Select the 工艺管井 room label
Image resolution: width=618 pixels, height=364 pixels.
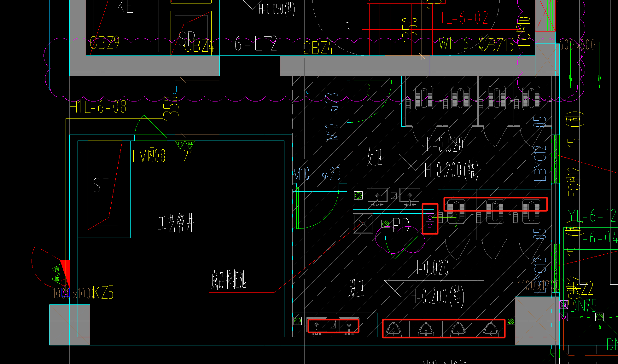pos(176,223)
